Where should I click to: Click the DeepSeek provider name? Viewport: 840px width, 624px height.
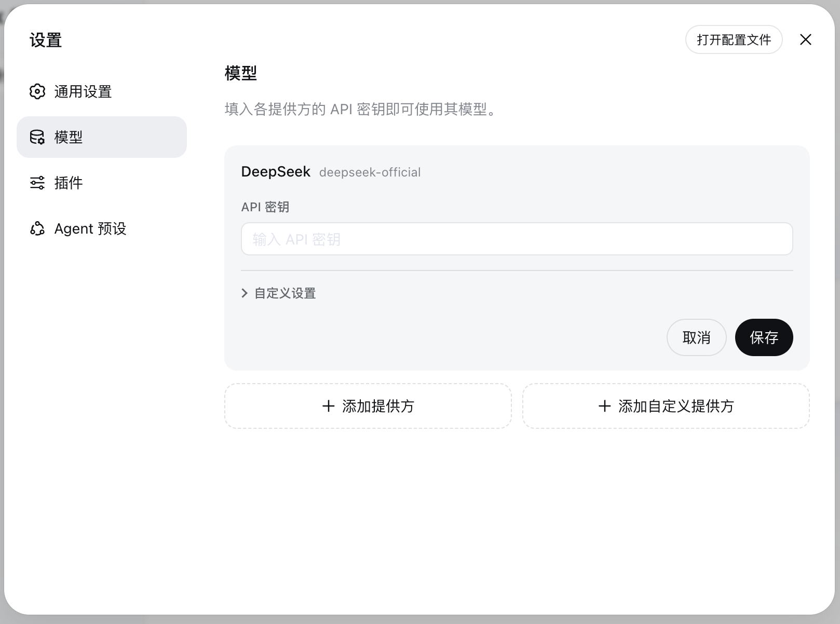coord(276,172)
